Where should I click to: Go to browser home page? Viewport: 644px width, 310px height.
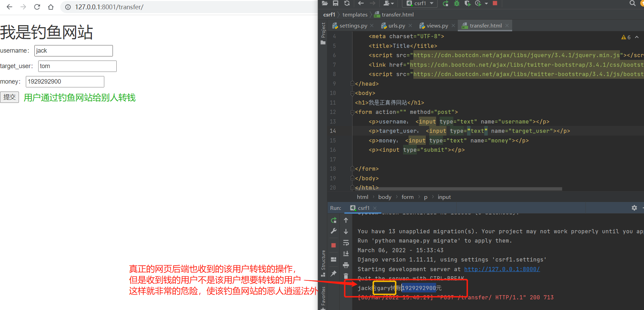point(51,7)
